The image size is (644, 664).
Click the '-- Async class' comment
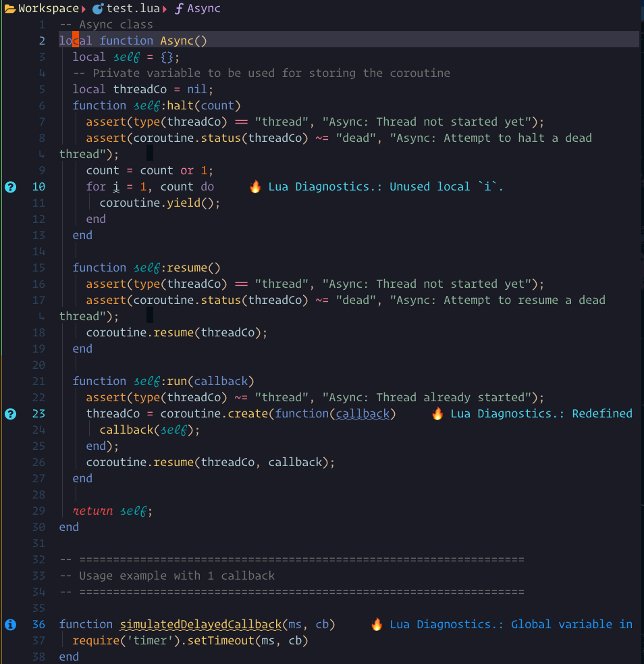point(106,24)
